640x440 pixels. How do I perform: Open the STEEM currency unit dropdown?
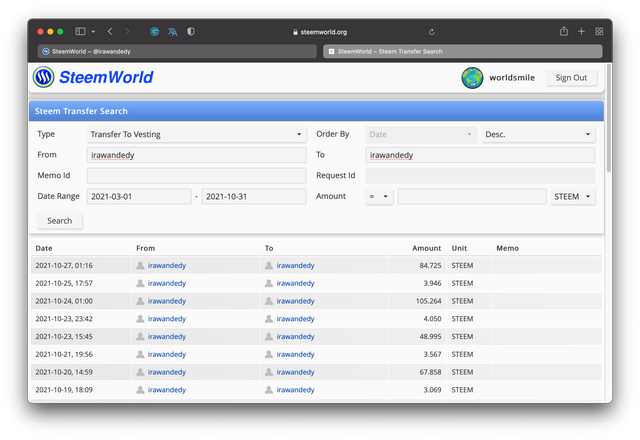click(572, 196)
